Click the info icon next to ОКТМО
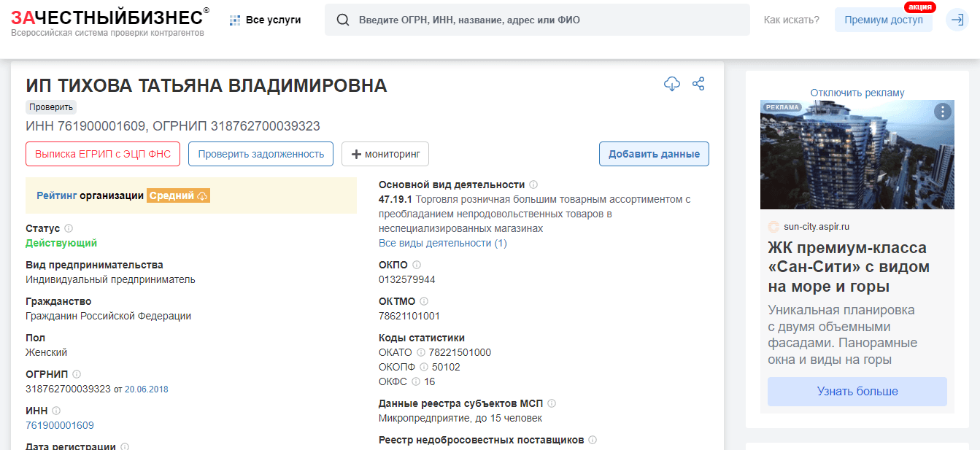This screenshot has width=980, height=450. [x=423, y=300]
